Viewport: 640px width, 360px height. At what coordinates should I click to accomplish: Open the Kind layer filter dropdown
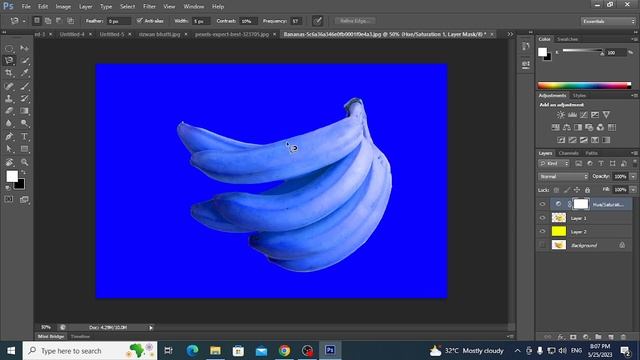click(x=554, y=164)
